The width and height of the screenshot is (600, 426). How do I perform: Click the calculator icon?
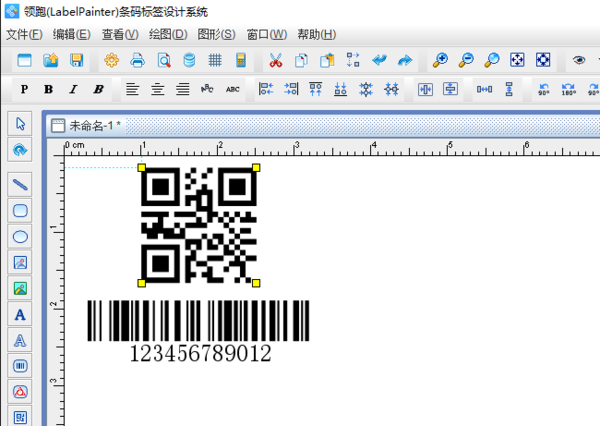point(241,60)
